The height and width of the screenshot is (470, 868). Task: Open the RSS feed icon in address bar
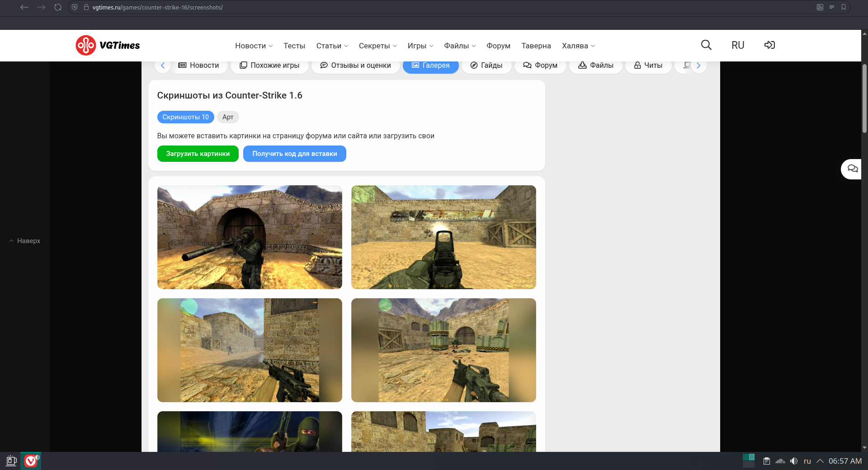(x=820, y=7)
